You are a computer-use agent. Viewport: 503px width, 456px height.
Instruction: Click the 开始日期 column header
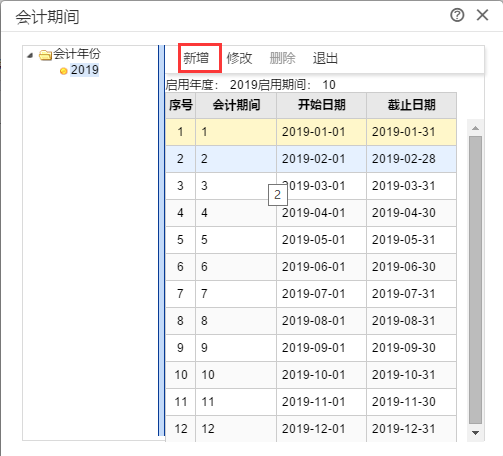[x=322, y=105]
